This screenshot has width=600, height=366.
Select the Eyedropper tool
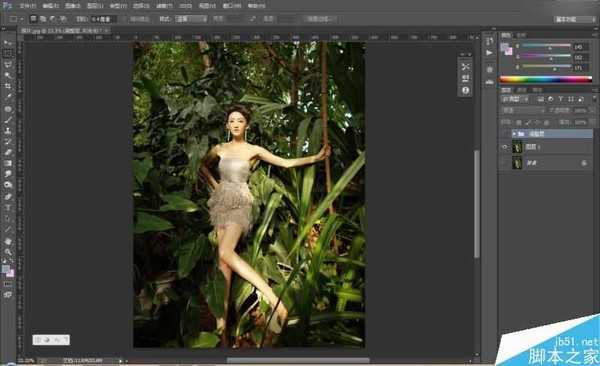[8, 97]
